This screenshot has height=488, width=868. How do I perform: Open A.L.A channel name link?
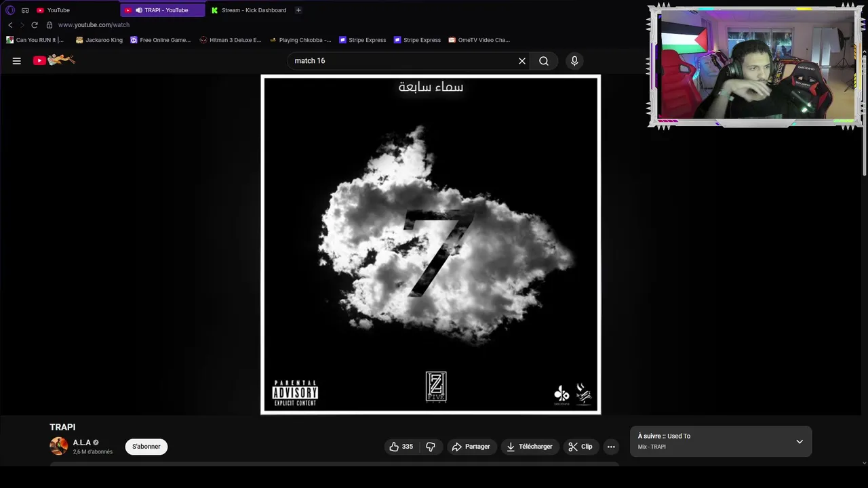[82, 443]
